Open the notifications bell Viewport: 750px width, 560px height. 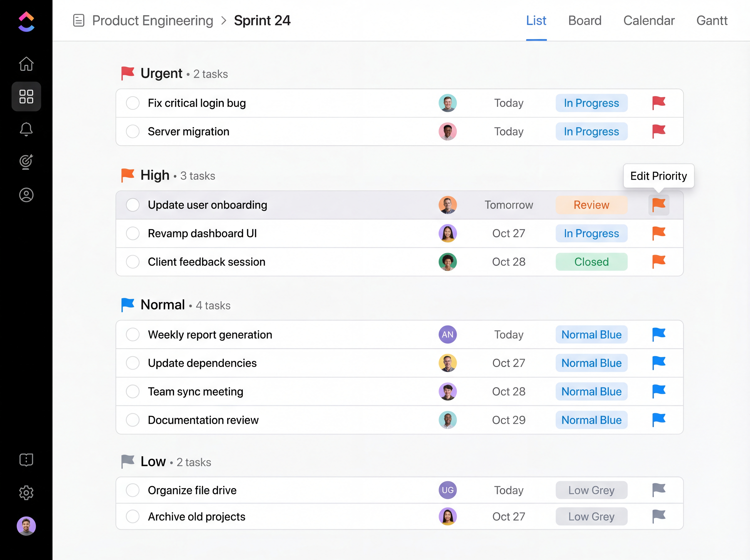pos(26,129)
